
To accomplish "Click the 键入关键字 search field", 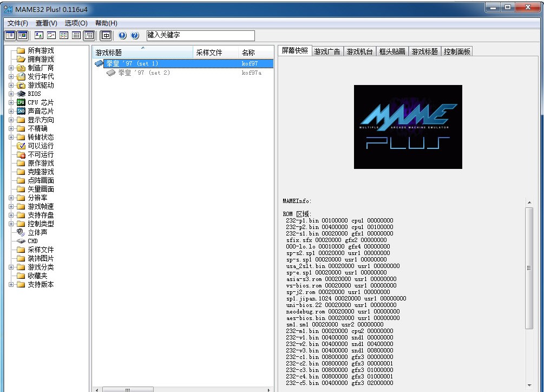I will point(200,35).
